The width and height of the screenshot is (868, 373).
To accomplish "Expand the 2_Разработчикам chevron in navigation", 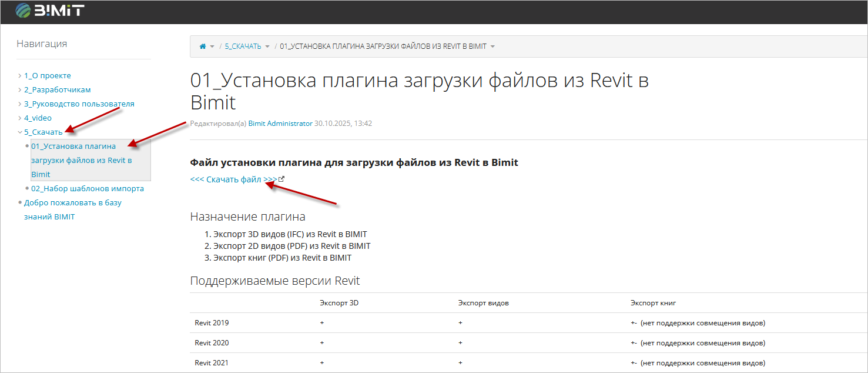I will pos(19,90).
